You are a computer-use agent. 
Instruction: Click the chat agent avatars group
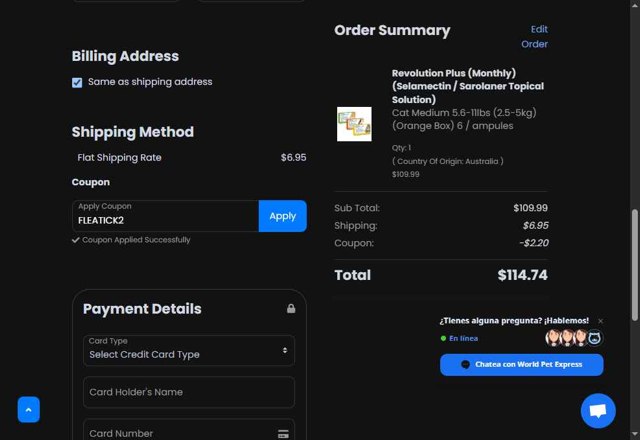point(574,338)
